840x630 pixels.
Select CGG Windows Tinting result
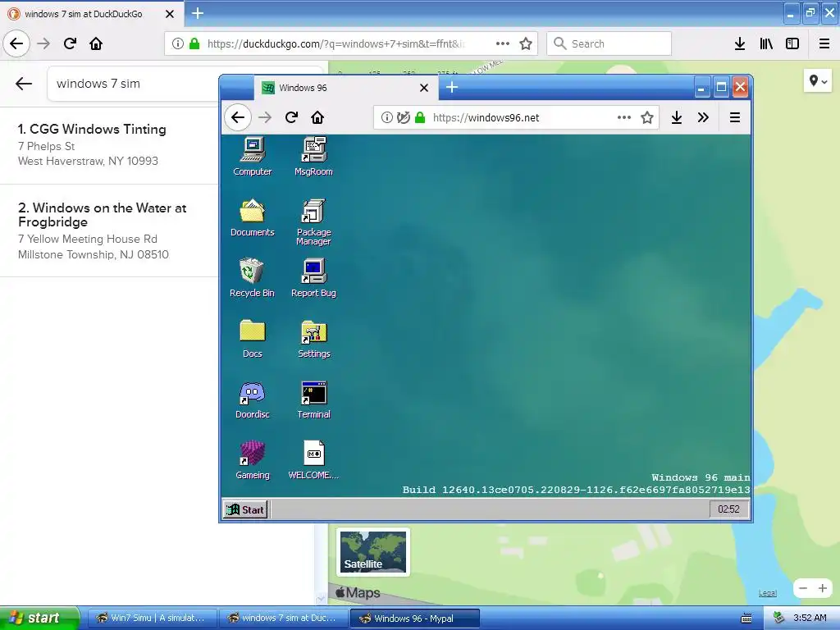coord(109,145)
